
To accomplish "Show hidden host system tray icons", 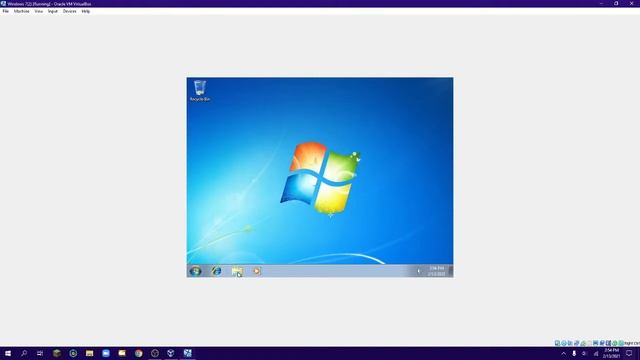I will 564,353.
